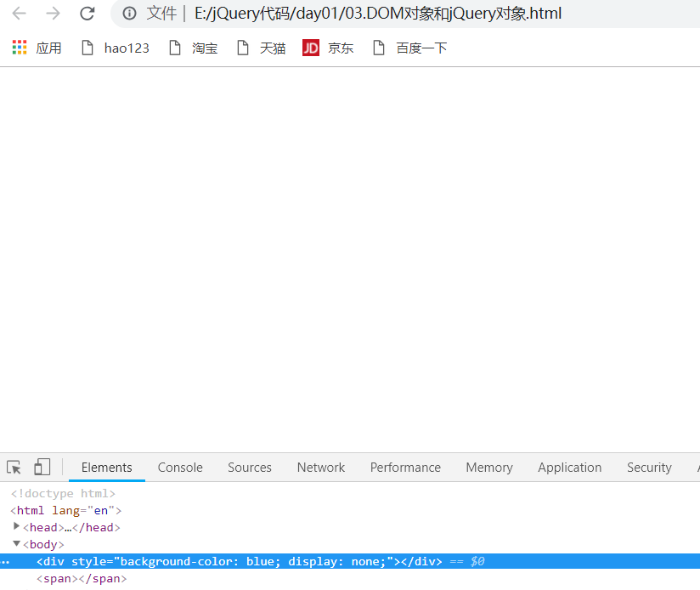Viewport: 700px width, 590px height.
Task: Select the html lang="en" node
Action: click(65, 510)
